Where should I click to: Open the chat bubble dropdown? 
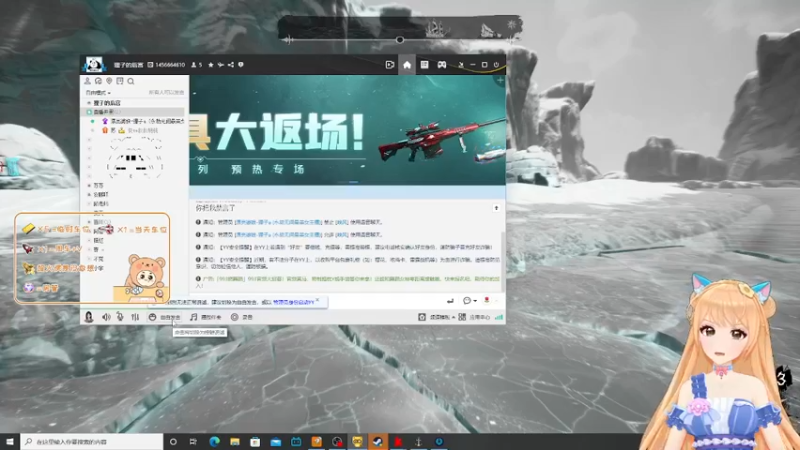tap(469, 301)
